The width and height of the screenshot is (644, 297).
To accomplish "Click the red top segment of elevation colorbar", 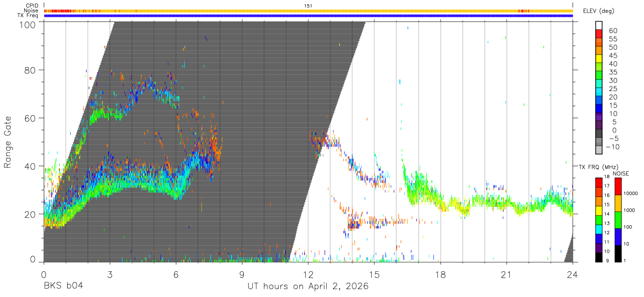I will 599,35.
